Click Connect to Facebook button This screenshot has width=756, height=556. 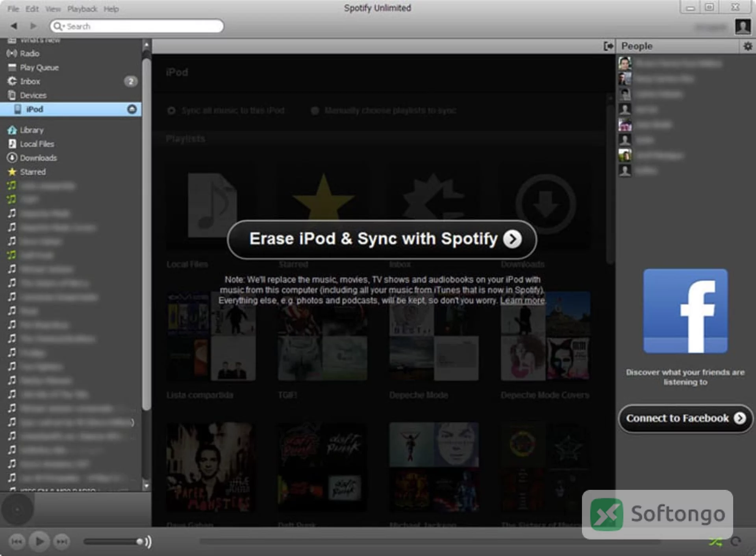686,418
